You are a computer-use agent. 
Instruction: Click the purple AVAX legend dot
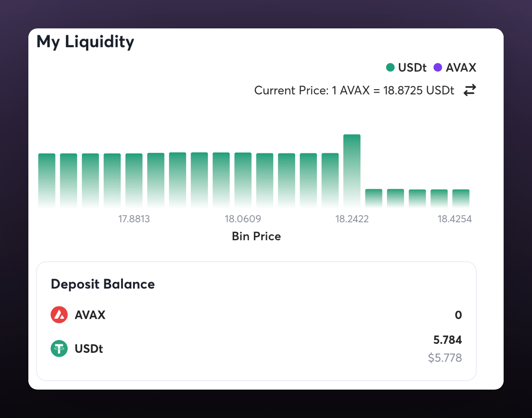point(438,68)
